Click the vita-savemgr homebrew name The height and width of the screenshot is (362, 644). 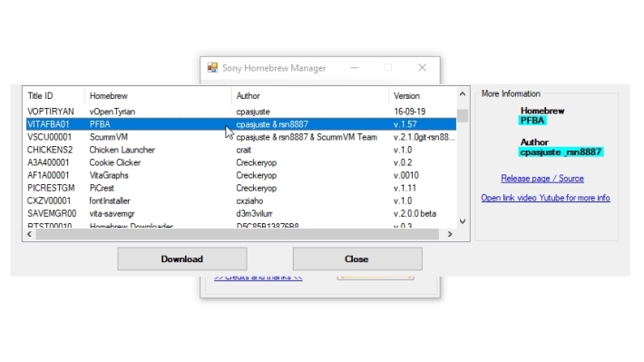(x=112, y=213)
